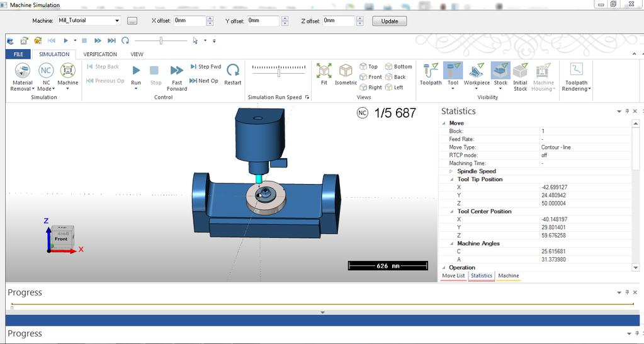Adjust the Simulation Run Speed slider
This screenshot has height=344, width=644.
point(279,73)
